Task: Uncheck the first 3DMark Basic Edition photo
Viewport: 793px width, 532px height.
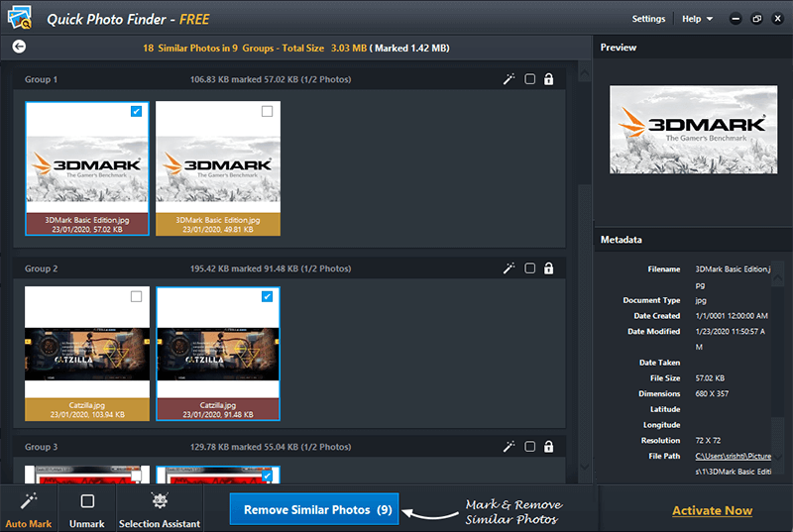Action: (136, 112)
